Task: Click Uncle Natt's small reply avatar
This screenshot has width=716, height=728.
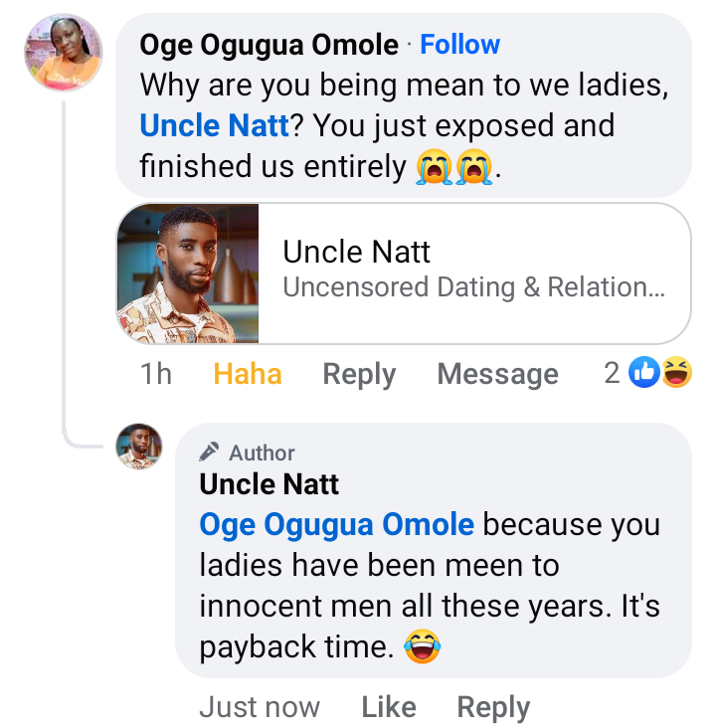Action: [x=139, y=446]
